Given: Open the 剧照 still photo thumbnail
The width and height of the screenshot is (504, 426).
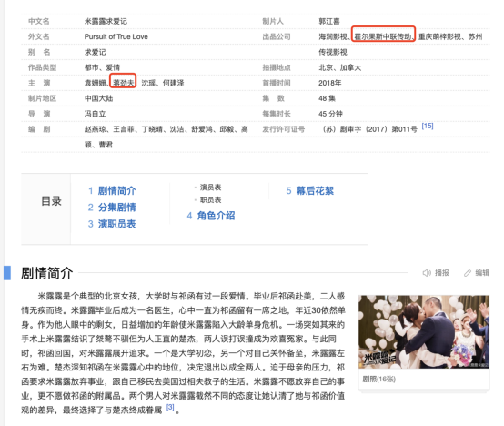Looking at the screenshot, I should (x=424, y=332).
